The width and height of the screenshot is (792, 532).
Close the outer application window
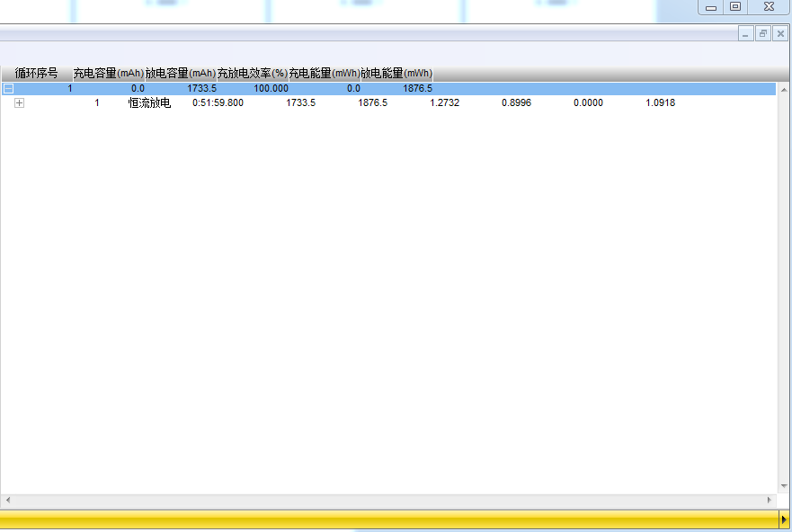pyautogui.click(x=769, y=7)
